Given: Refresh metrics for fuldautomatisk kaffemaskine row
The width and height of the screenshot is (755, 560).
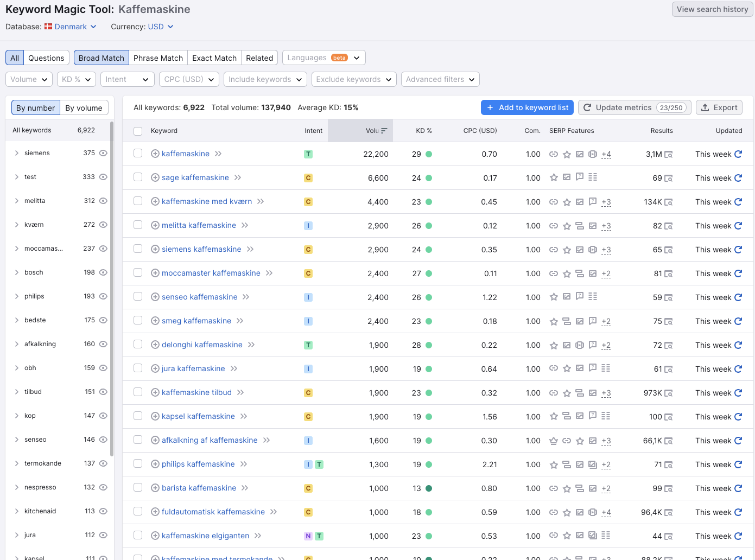Looking at the screenshot, I should click(x=738, y=512).
